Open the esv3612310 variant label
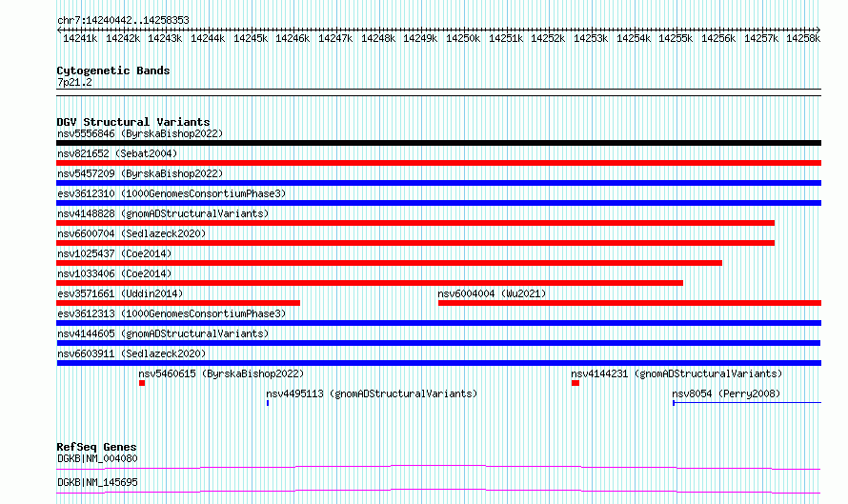 point(172,193)
